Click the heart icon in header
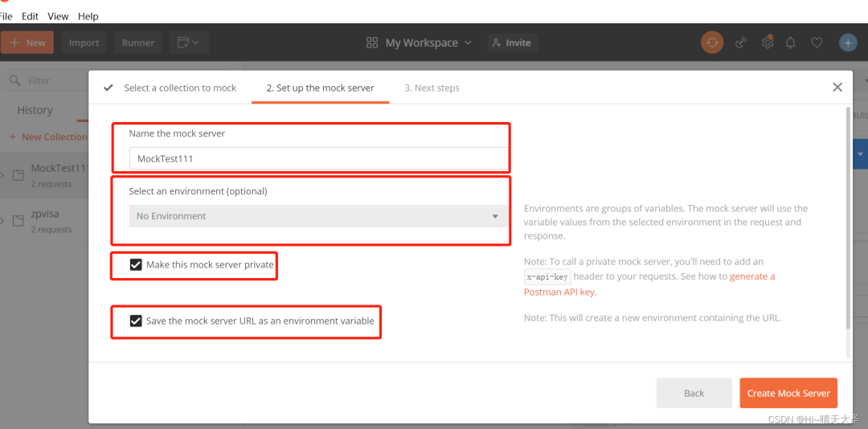Viewport: 868px width, 429px height. click(x=817, y=43)
